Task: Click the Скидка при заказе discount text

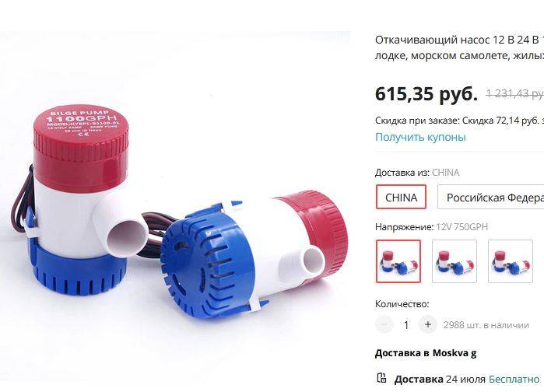Action: tap(459, 121)
